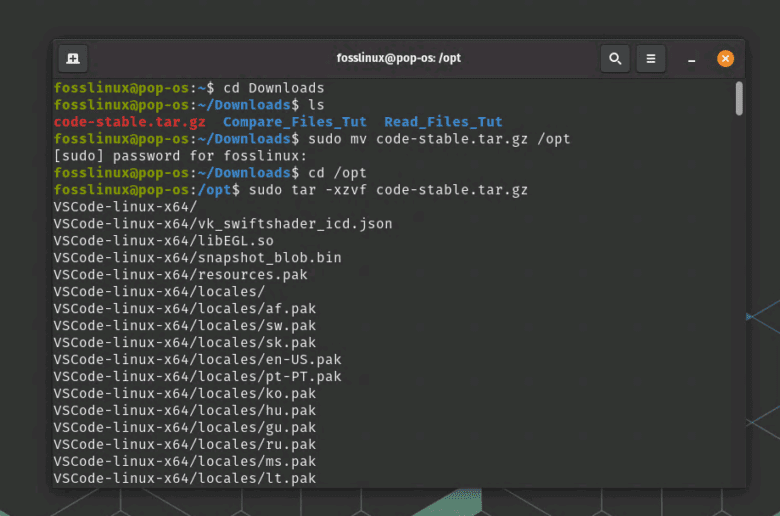Click the locales/ms.pak line

click(x=185, y=460)
